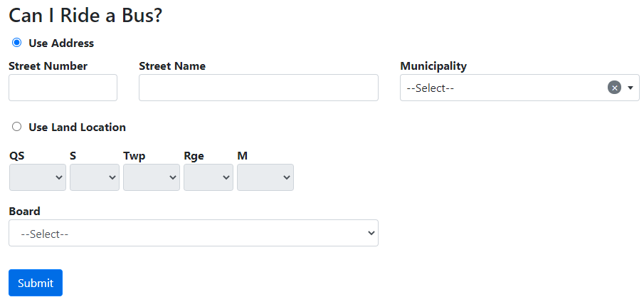This screenshot has width=644, height=302.
Task: Open the Twp dropdown
Action: click(x=152, y=177)
